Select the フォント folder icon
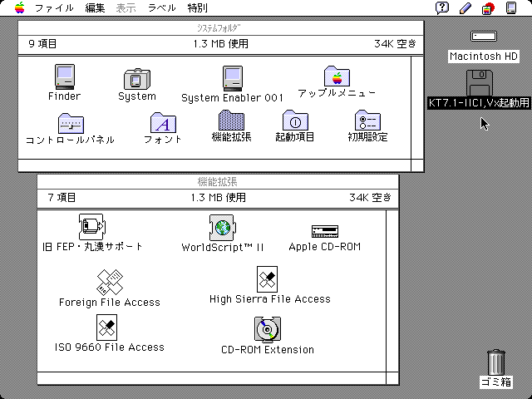The width and height of the screenshot is (532, 399). [163, 123]
